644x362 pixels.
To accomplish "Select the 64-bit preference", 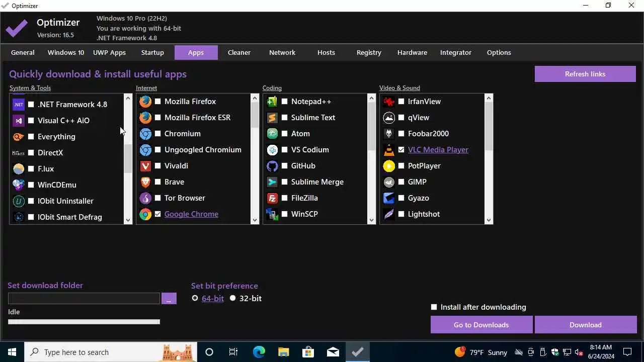I will (195, 298).
